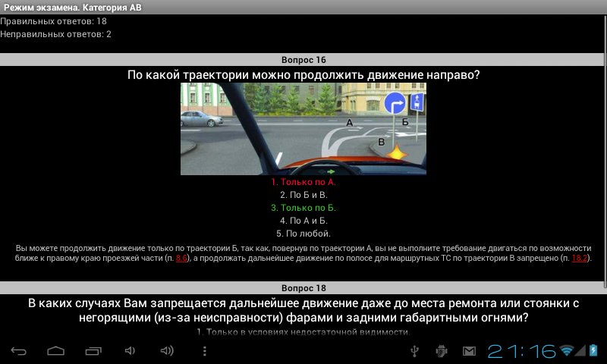Tap the explanation paragraph for question 16
This screenshot has height=364, width=607.
(303, 253)
